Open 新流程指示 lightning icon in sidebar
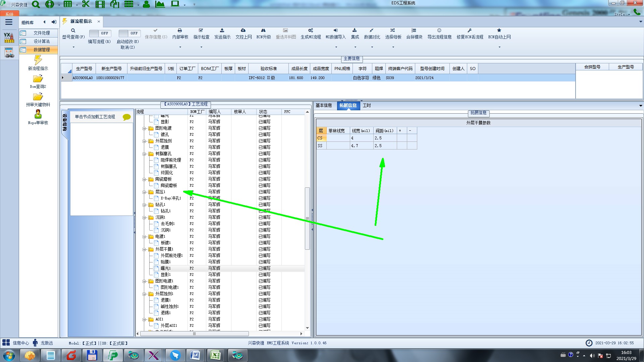This screenshot has height=362, width=644. (38, 60)
